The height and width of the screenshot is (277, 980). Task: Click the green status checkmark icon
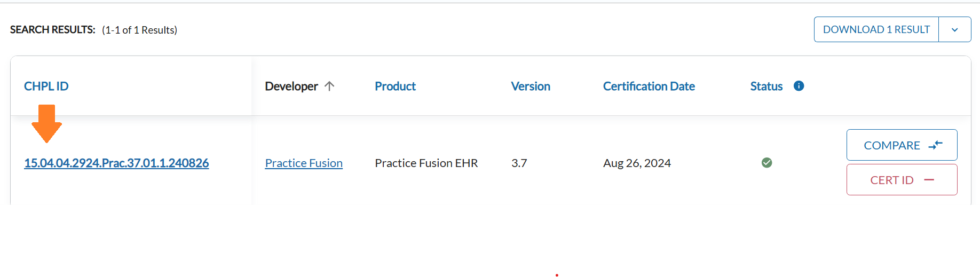click(x=766, y=163)
